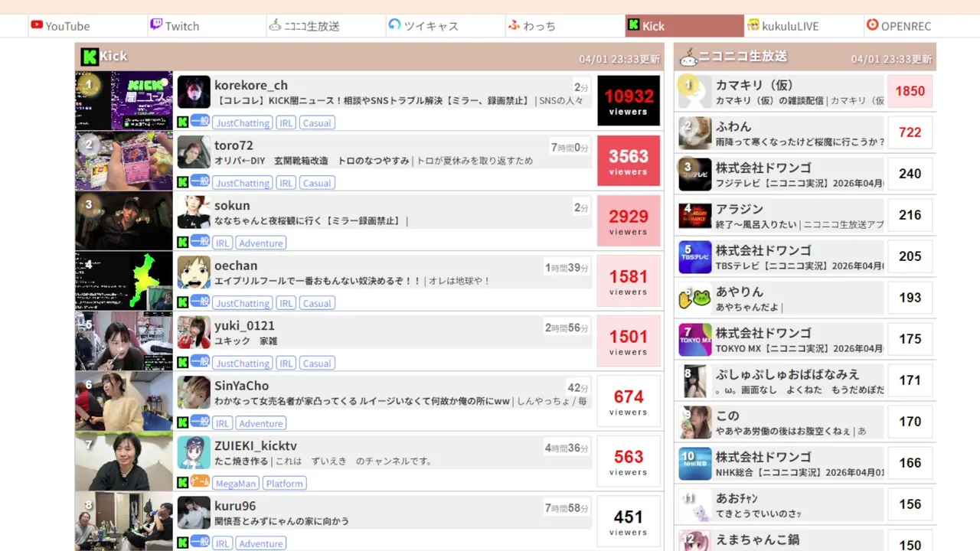Screen dimensions: 980x551
Task: Open kuru96 avatar icon
Action: click(x=194, y=513)
